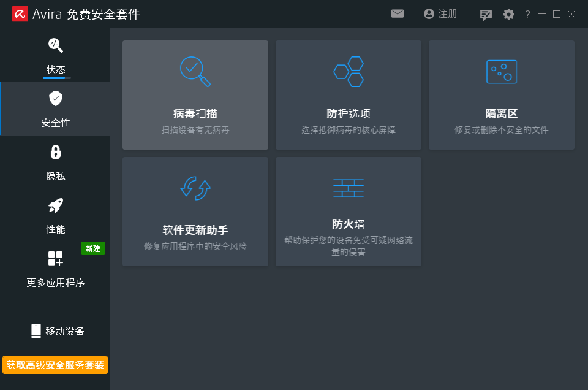The width and height of the screenshot is (588, 390).
Task: Open the 性能 performance section
Action: pos(56,229)
